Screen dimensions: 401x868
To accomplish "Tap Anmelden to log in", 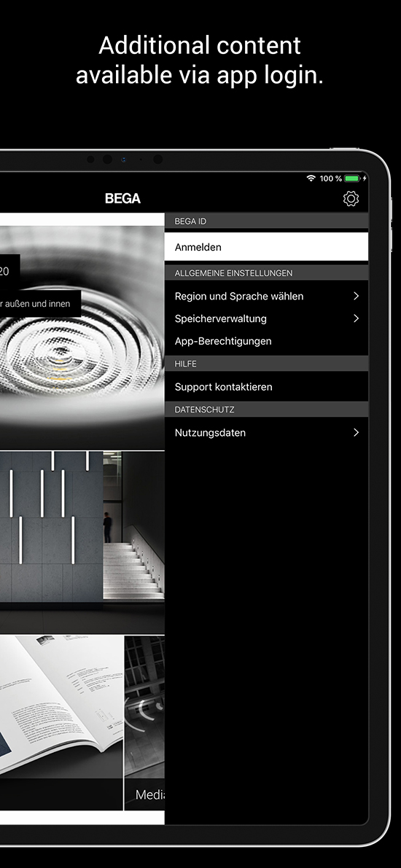I will coord(266,247).
